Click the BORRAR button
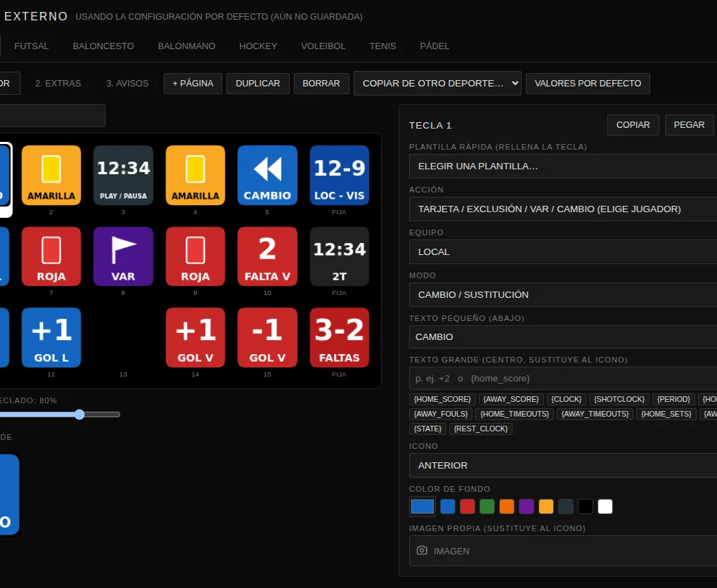This screenshot has width=717, height=588. (x=321, y=83)
